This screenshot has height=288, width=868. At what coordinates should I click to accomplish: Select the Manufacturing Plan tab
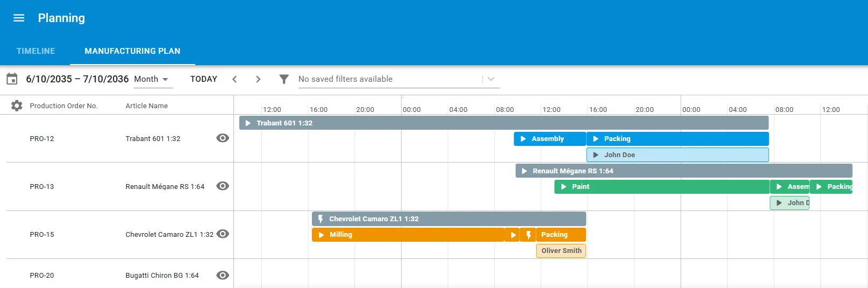[x=132, y=51]
